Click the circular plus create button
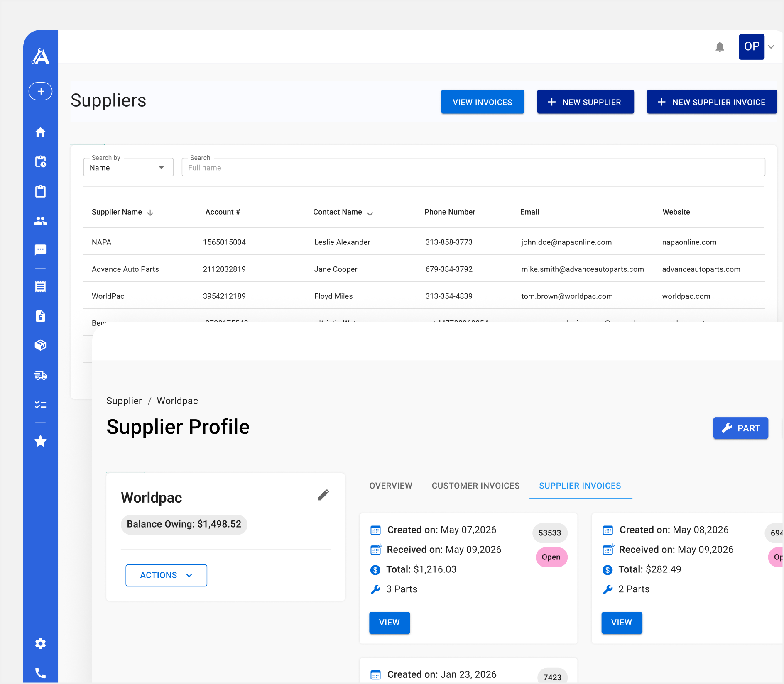 40,91
